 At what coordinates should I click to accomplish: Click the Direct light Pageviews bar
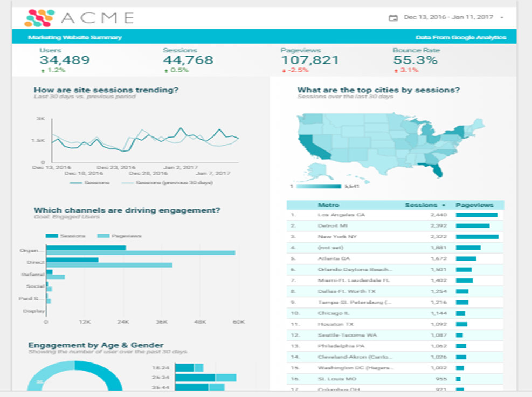(x=109, y=265)
